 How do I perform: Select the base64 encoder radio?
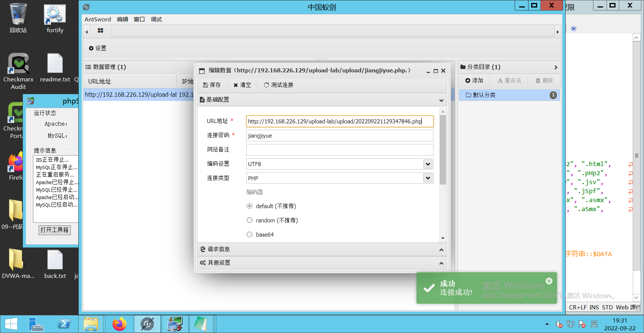[250, 234]
